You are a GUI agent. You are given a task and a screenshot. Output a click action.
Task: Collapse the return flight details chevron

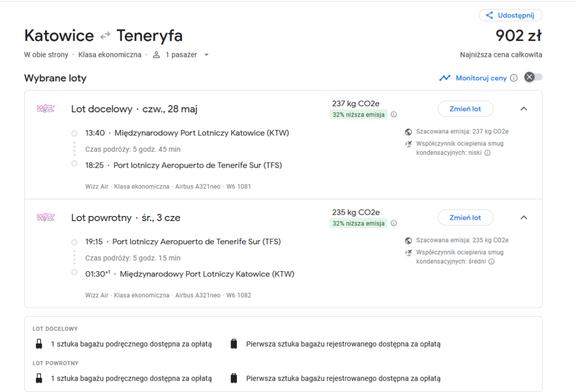coord(524,218)
